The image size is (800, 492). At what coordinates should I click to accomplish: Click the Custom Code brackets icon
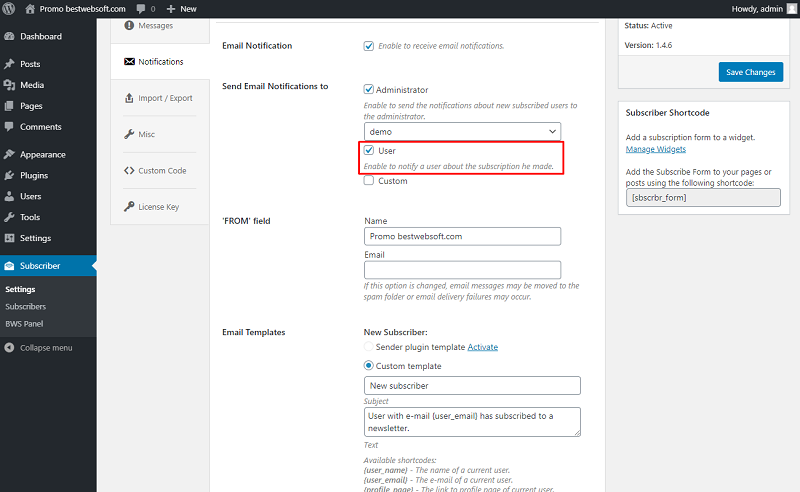click(x=129, y=170)
